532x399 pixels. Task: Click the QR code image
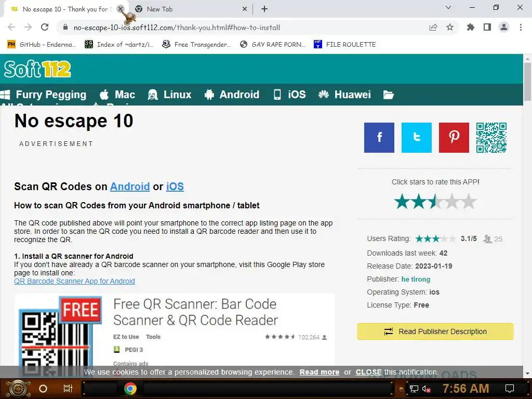click(x=491, y=137)
